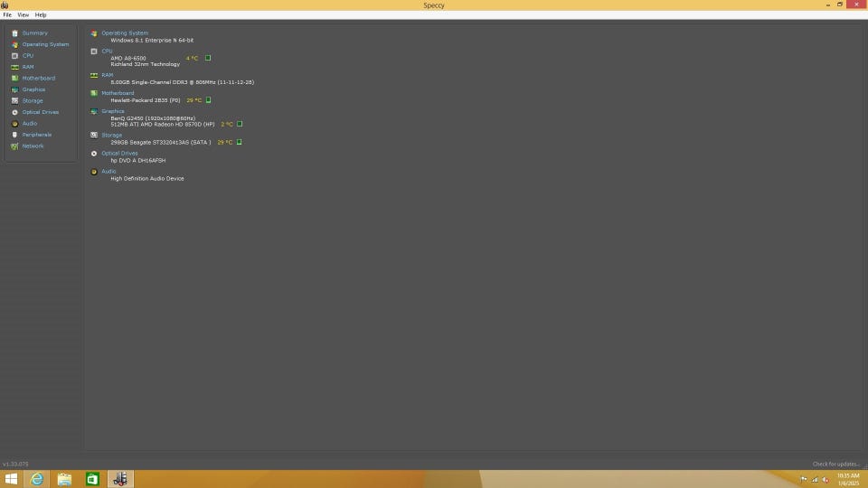Click the Seagate drive temperature value
868x488 pixels.
[x=225, y=143]
